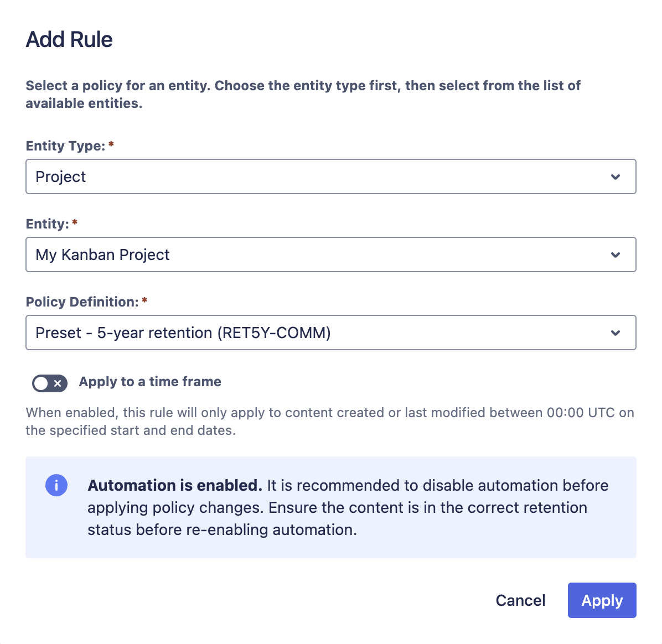Viewport: 662px width, 644px height.
Task: Click the toggle knob left of Apply to a time frame
Action: [x=42, y=383]
